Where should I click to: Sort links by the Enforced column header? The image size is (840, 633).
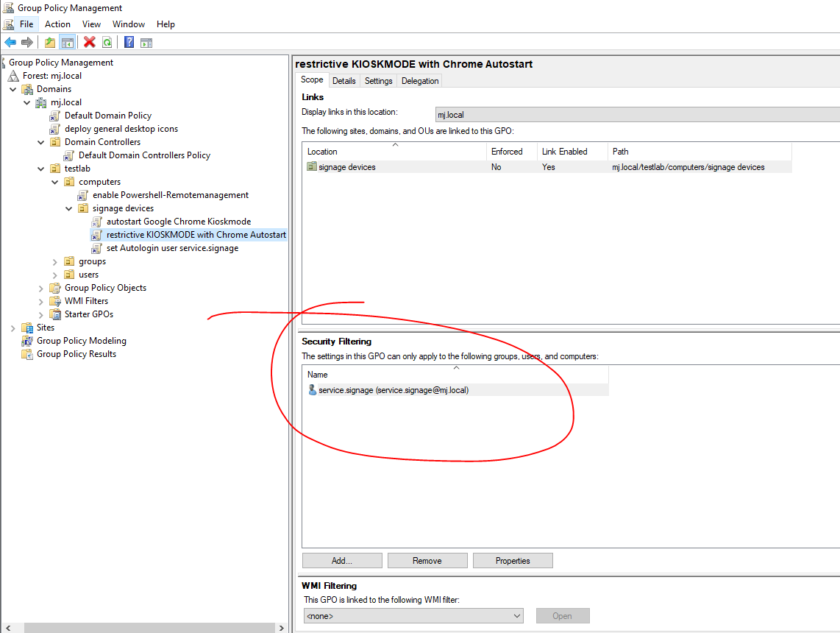pos(512,152)
